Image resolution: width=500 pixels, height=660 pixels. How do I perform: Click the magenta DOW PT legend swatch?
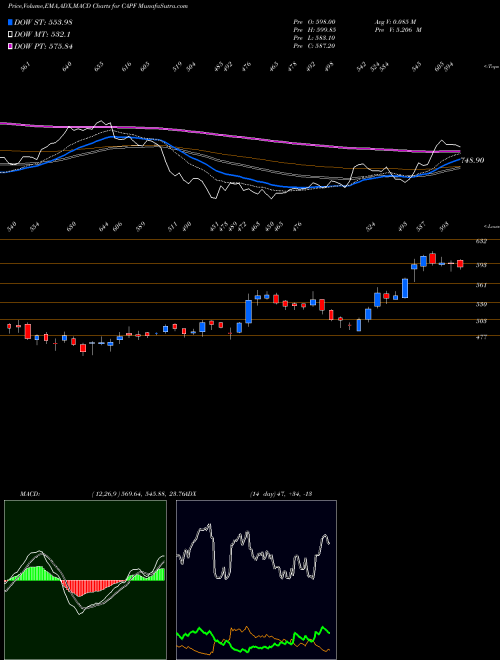point(11,46)
